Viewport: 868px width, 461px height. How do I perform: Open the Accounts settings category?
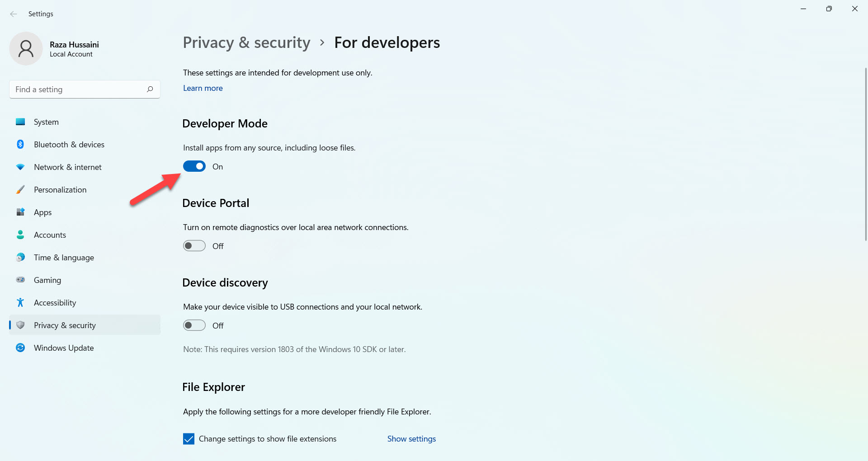pos(50,235)
